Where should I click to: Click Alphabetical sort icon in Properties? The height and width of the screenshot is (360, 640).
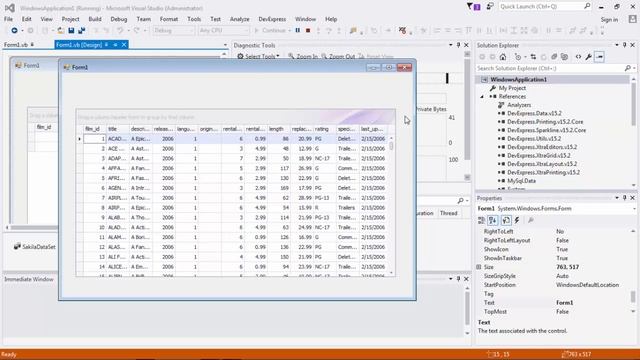click(493, 220)
